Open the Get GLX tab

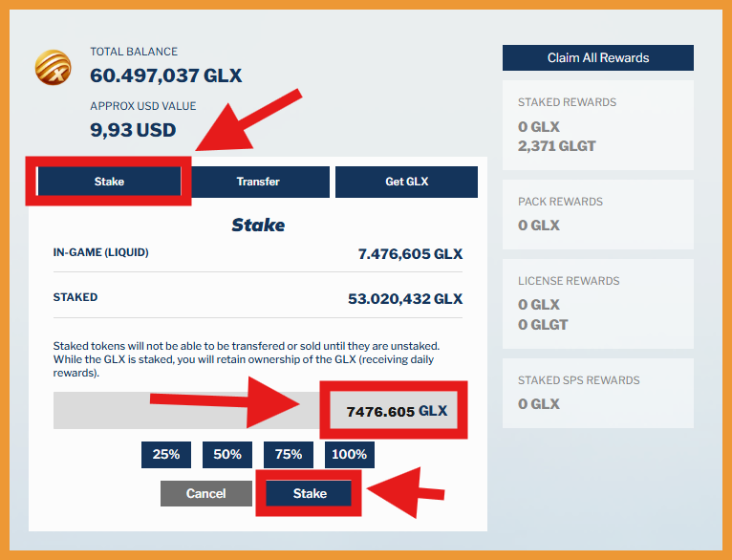click(x=407, y=182)
